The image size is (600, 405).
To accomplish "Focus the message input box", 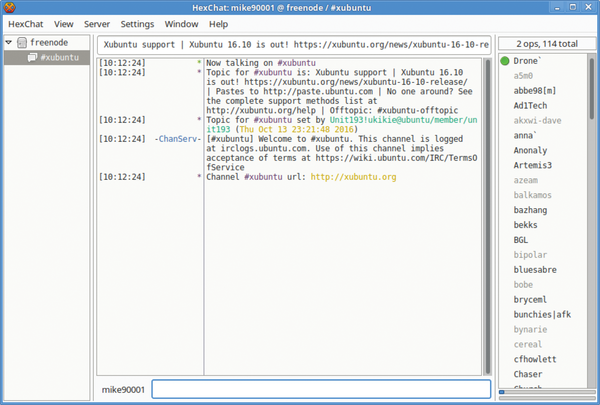I will point(321,389).
